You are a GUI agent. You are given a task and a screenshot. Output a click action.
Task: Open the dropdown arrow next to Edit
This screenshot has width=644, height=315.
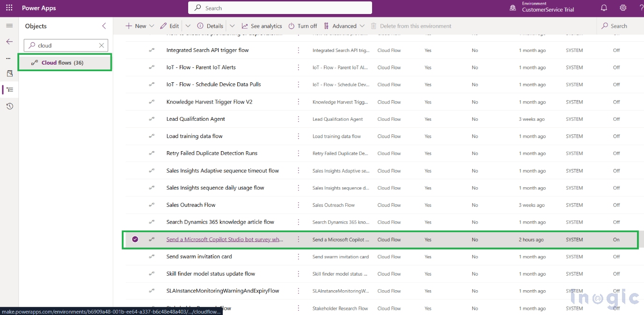188,26
